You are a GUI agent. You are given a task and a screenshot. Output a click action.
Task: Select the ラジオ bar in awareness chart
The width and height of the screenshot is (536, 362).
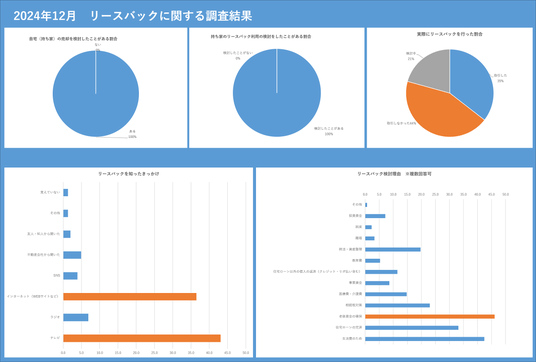pos(76,317)
